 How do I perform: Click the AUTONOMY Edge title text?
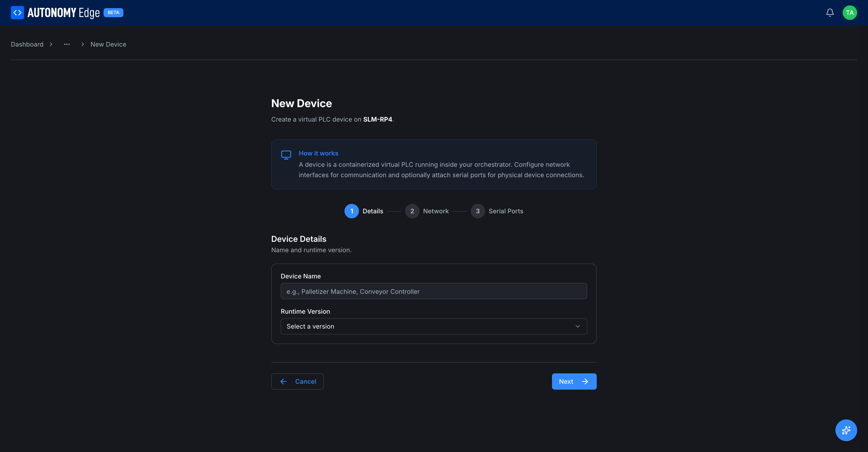pos(63,13)
